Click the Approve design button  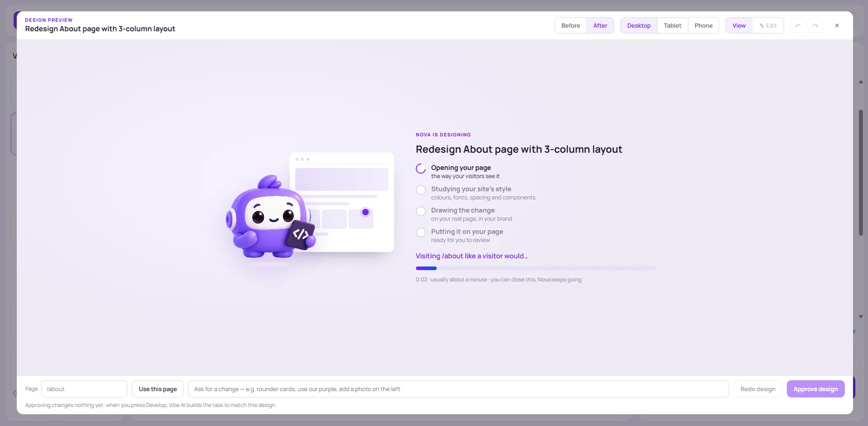[815, 389]
